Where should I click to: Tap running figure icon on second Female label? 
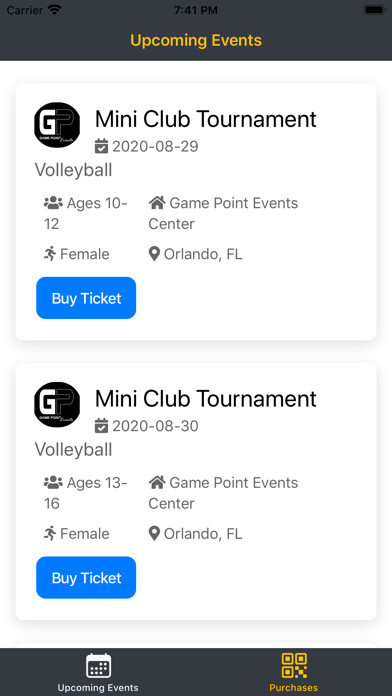point(50,534)
